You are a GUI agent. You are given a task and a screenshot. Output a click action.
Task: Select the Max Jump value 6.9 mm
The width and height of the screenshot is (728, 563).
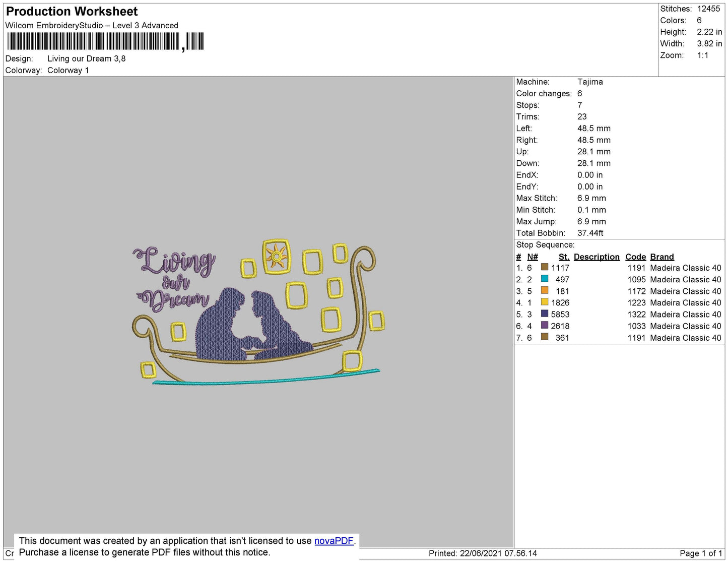591,221
